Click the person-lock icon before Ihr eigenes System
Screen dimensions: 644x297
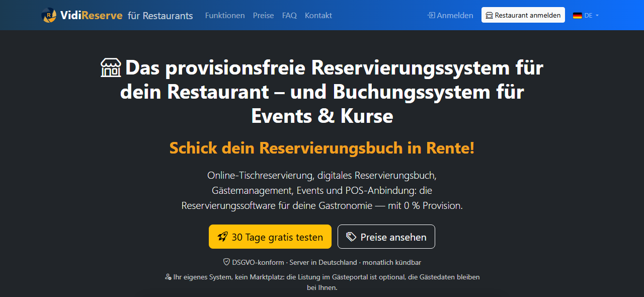pos(168,277)
